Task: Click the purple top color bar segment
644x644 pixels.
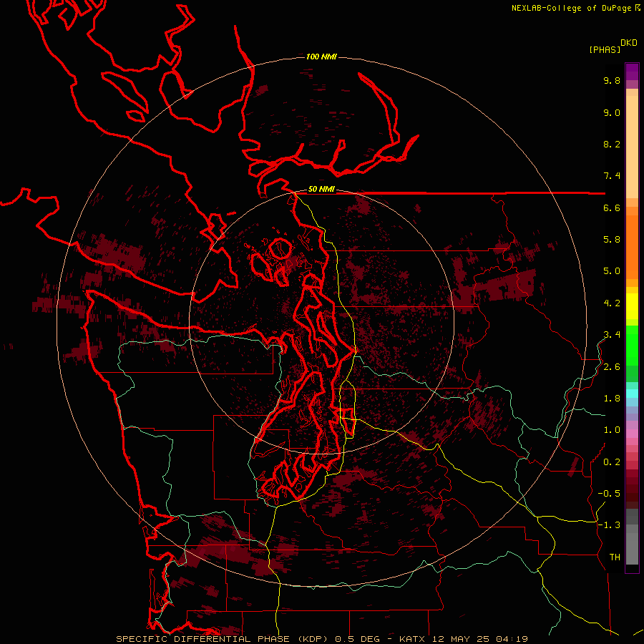Action: (632, 72)
